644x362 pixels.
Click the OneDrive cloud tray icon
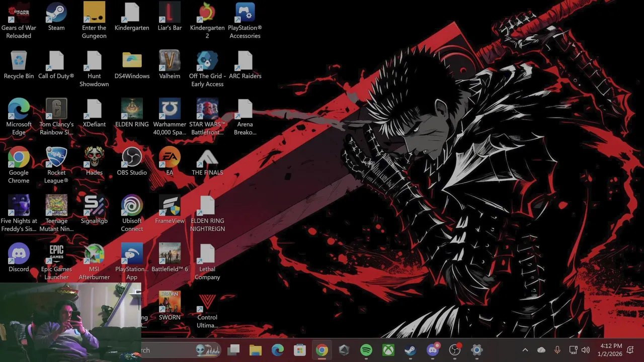541,350
